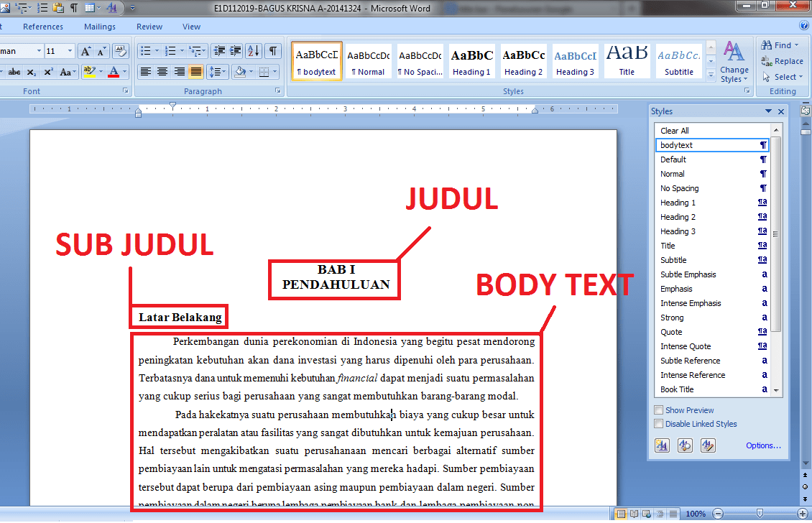This screenshot has width=812, height=523.
Task: Open Manage Styles dialog
Action: click(x=708, y=445)
